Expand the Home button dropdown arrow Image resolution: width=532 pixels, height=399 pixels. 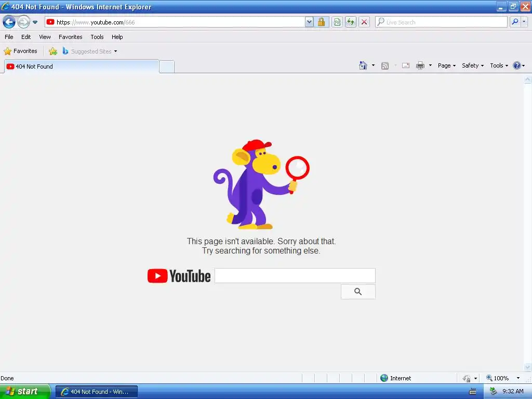[373, 65]
